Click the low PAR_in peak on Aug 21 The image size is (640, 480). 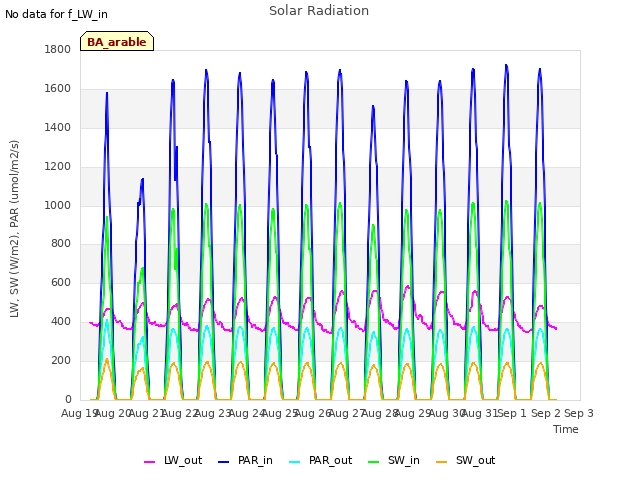click(142, 179)
